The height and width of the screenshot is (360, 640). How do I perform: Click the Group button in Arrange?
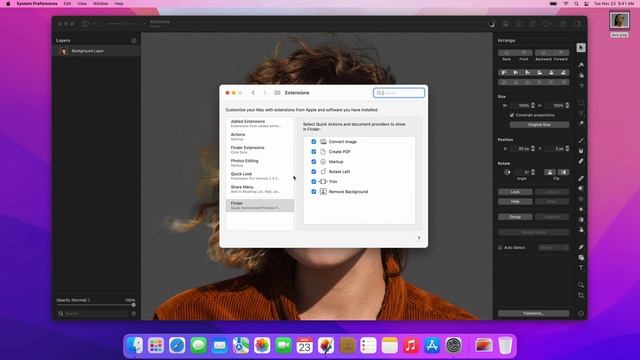tap(515, 217)
